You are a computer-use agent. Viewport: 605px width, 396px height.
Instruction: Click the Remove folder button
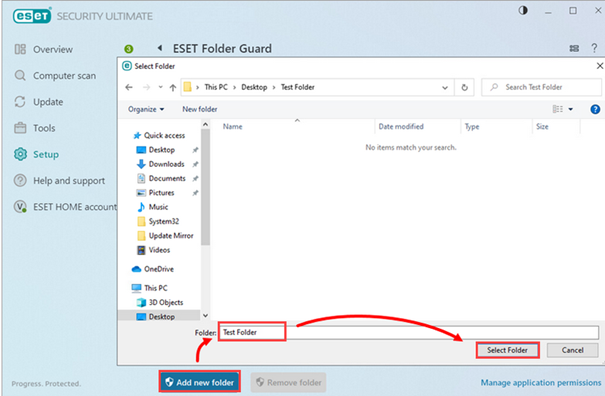coord(289,382)
